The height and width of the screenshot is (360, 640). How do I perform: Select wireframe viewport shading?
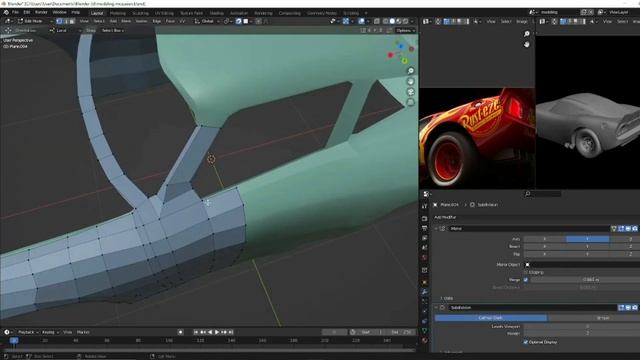coord(386,21)
